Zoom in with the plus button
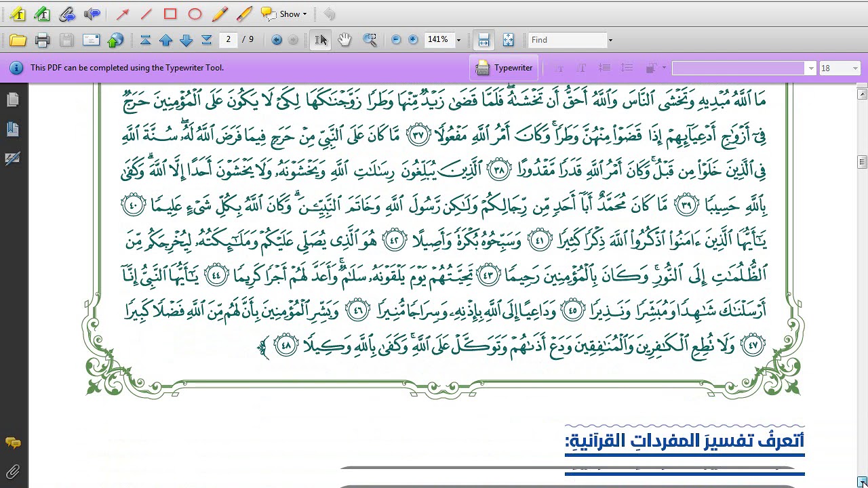 point(413,40)
